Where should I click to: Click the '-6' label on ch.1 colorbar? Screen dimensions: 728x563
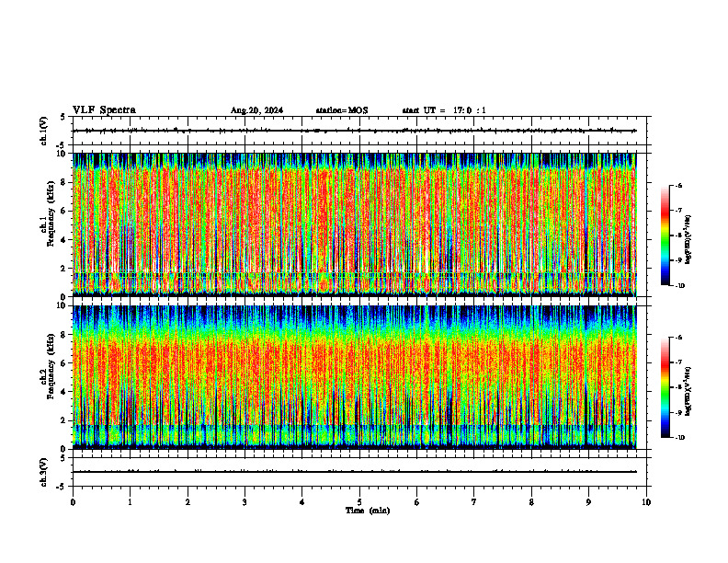click(678, 185)
